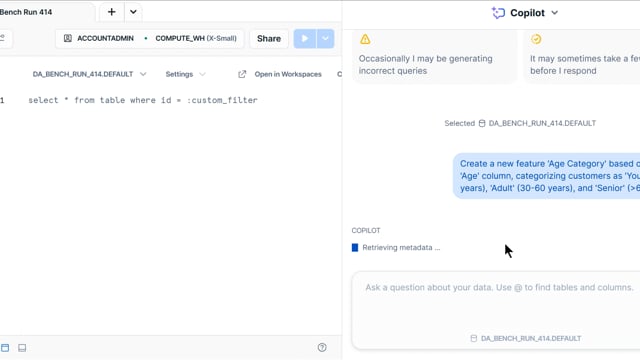Stop Copilot retrieving metadata via blue square

pos(355,248)
